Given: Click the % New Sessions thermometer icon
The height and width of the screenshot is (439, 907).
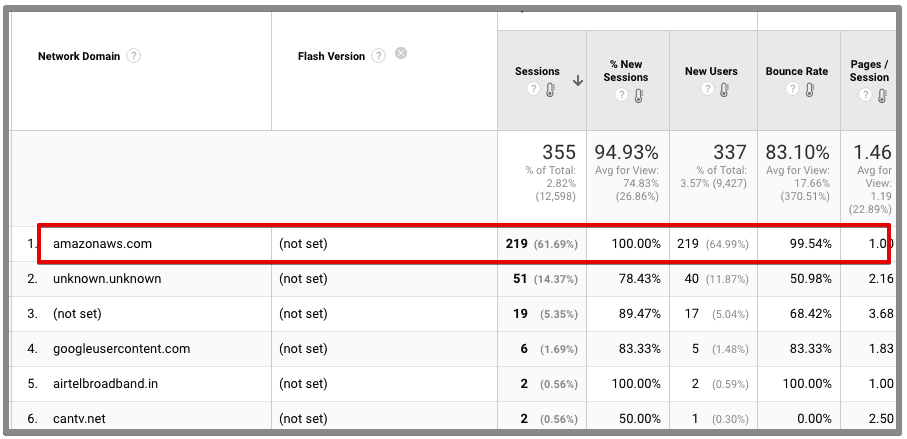Looking at the screenshot, I should 640,96.
